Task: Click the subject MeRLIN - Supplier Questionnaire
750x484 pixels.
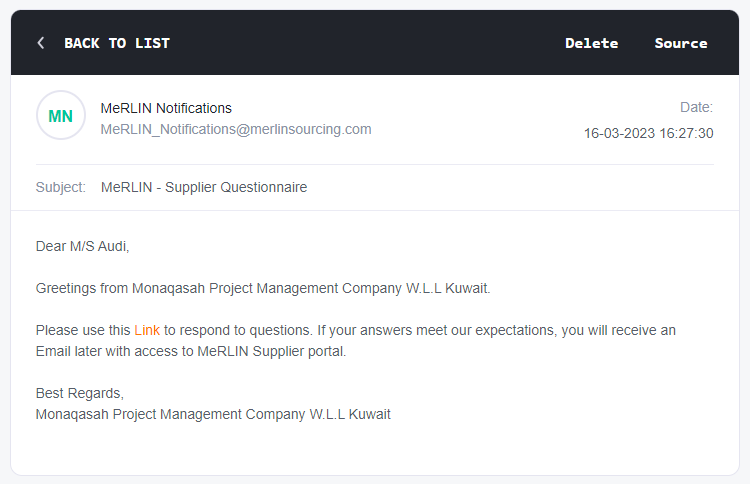Action: point(204,187)
